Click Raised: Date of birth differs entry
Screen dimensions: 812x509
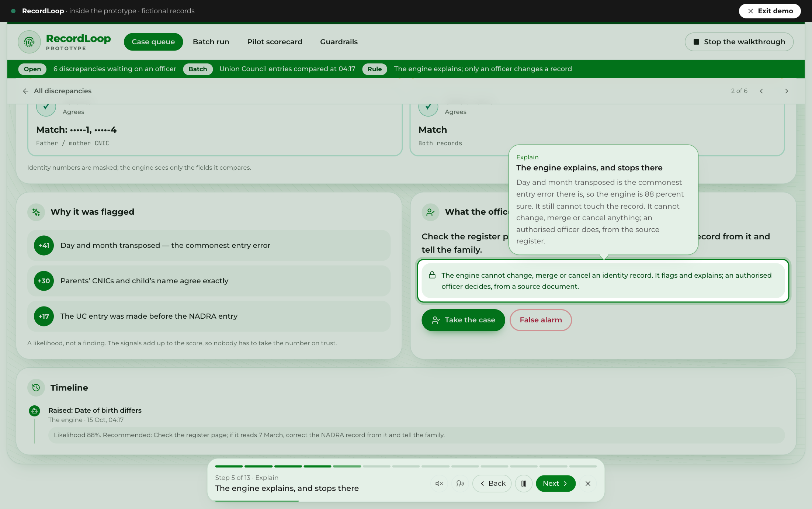point(95,410)
